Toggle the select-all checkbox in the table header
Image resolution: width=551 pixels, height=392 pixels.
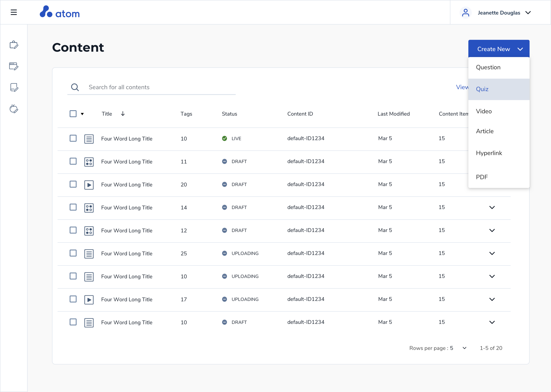click(73, 114)
